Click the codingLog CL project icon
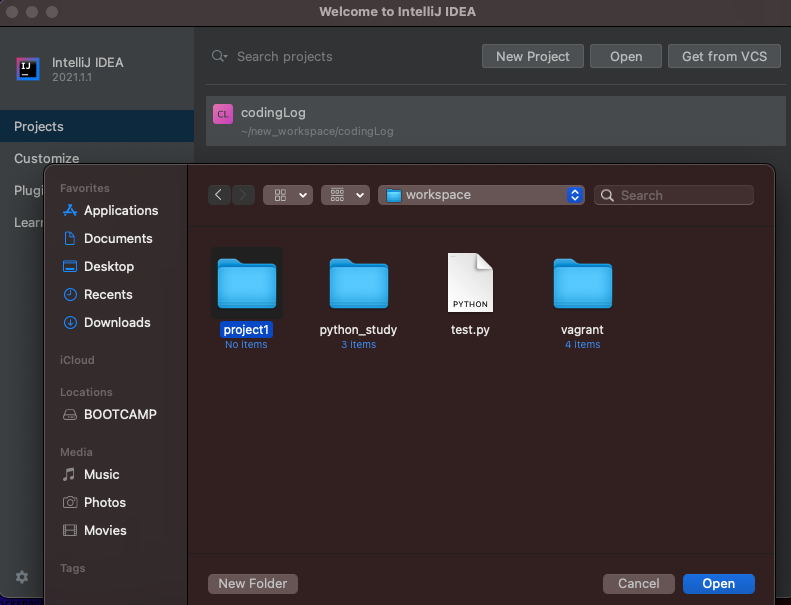 click(222, 114)
